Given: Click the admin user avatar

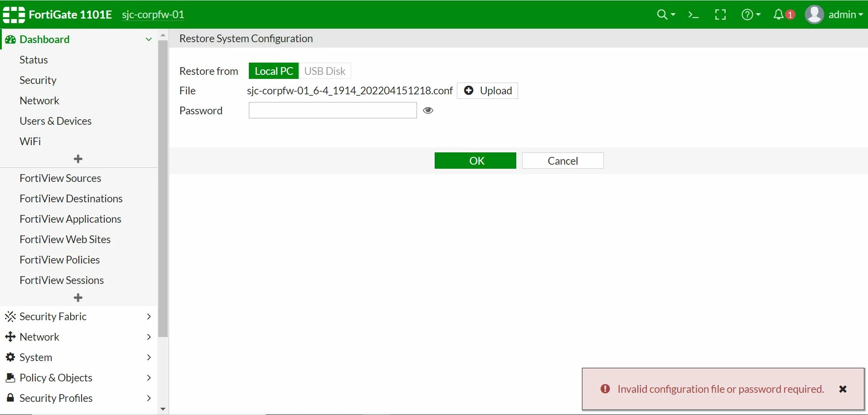Looking at the screenshot, I should (814, 15).
